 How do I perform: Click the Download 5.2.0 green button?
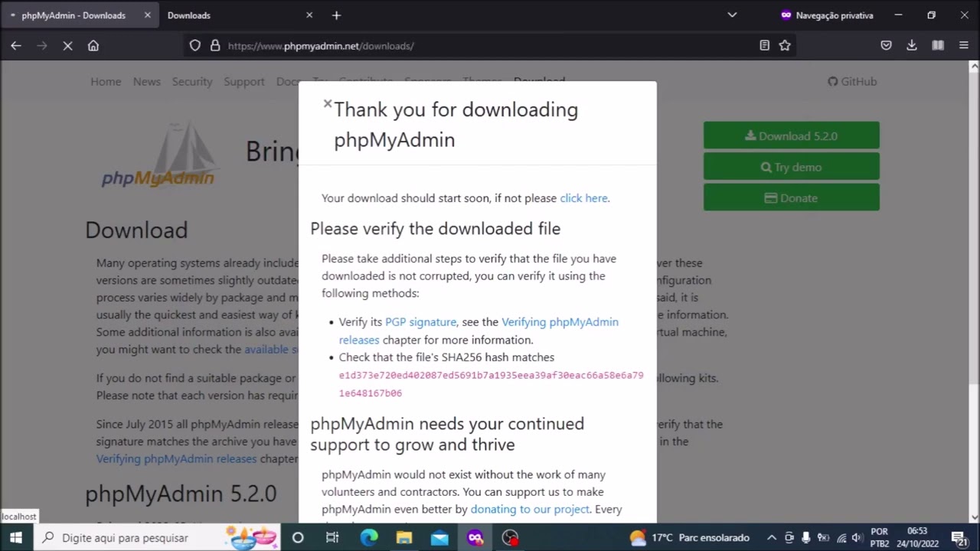pos(791,135)
